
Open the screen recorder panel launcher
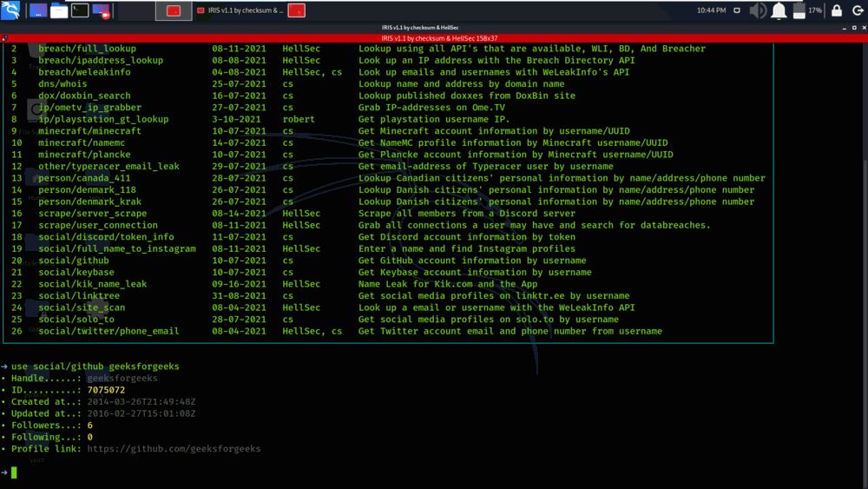[101, 10]
